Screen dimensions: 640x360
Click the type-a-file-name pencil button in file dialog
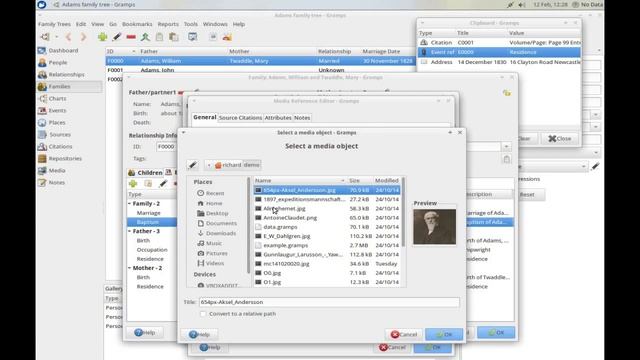pyautogui.click(x=193, y=165)
